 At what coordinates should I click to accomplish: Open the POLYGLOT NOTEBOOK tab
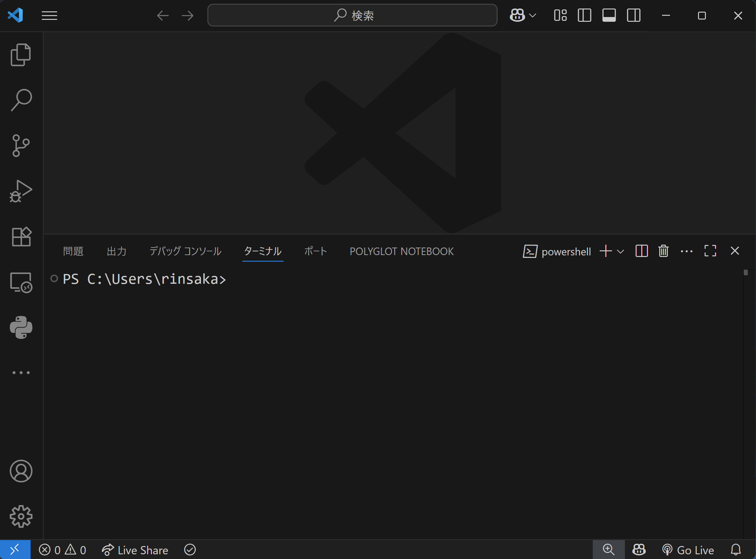(x=401, y=251)
